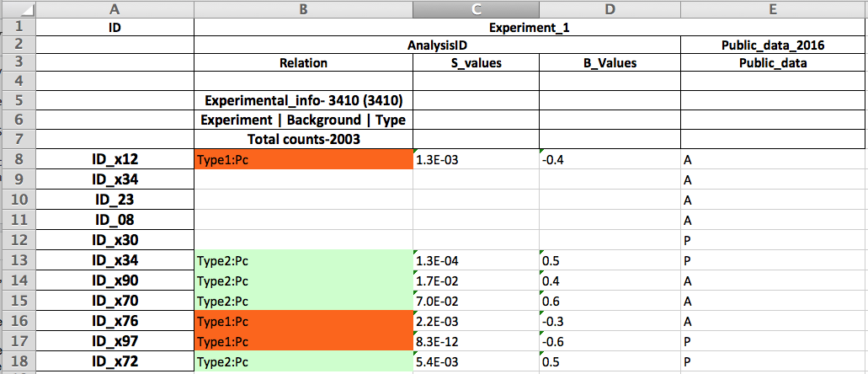868x374 pixels.
Task: Click Public_data value P for ID_x30
Action: (773, 240)
